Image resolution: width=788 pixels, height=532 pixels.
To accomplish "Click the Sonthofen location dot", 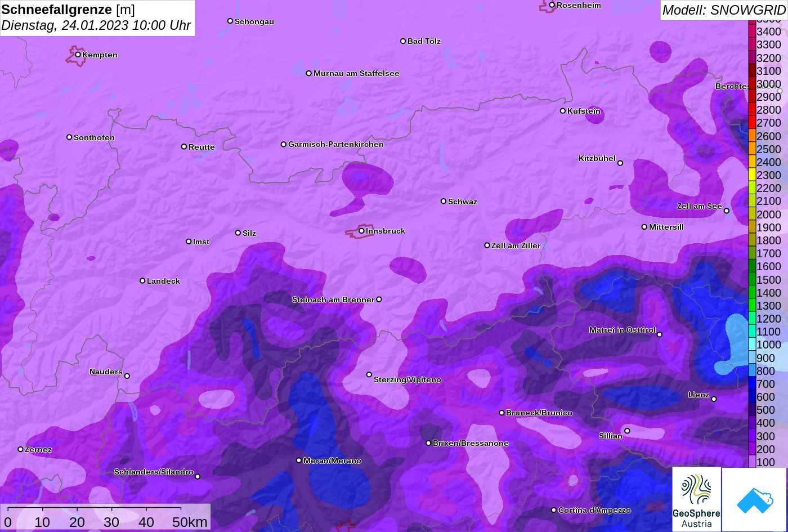I will click(x=69, y=137).
